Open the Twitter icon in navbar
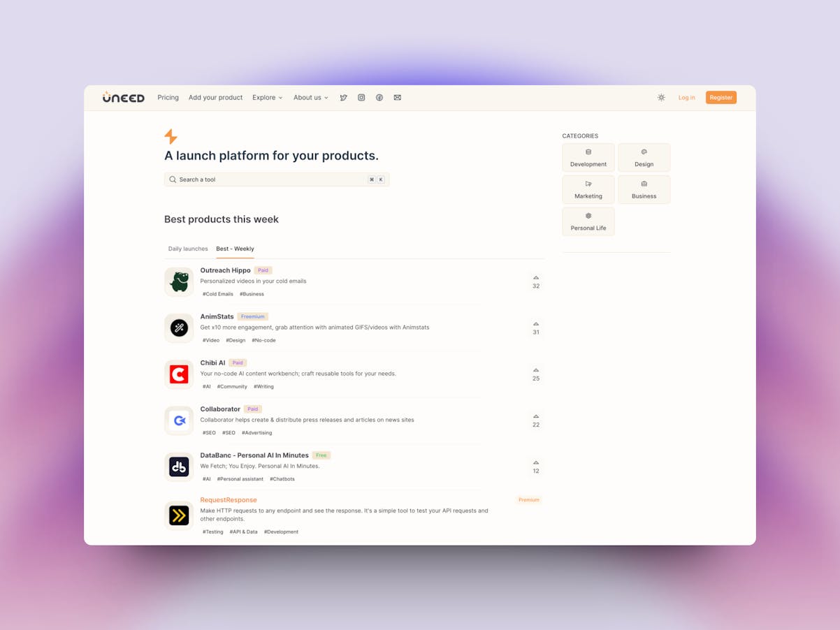840x630 pixels. 343,98
